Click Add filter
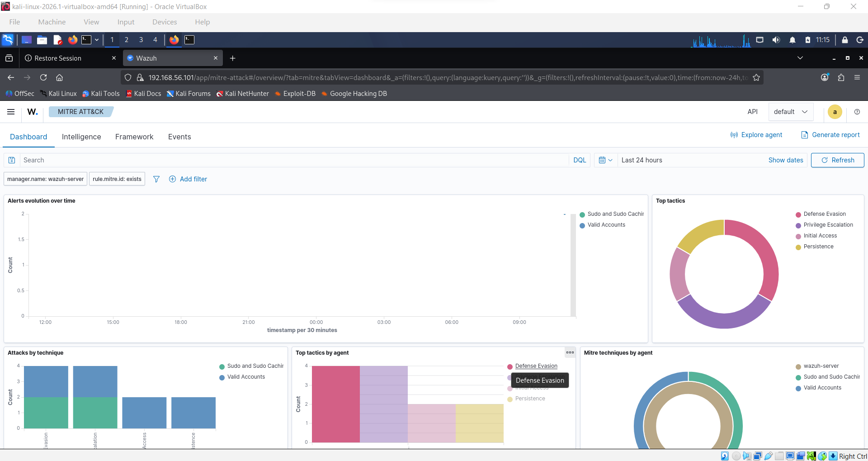The image size is (868, 461). 188,179
